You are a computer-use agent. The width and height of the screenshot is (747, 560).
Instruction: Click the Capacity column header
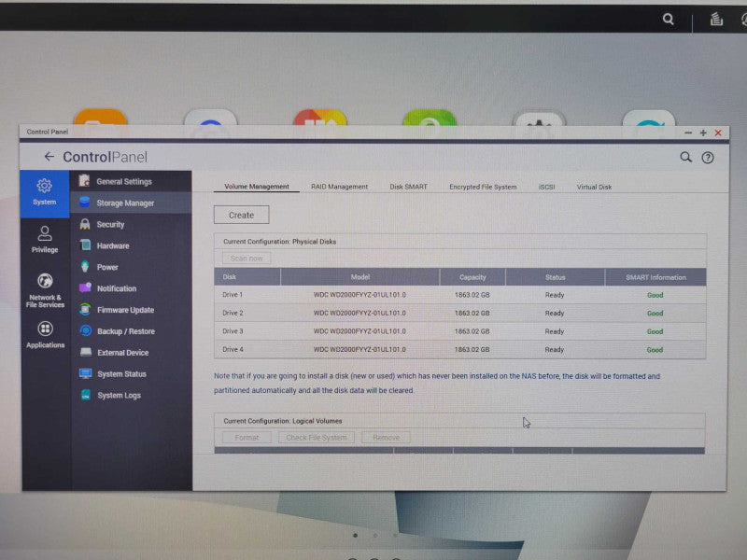(472, 276)
